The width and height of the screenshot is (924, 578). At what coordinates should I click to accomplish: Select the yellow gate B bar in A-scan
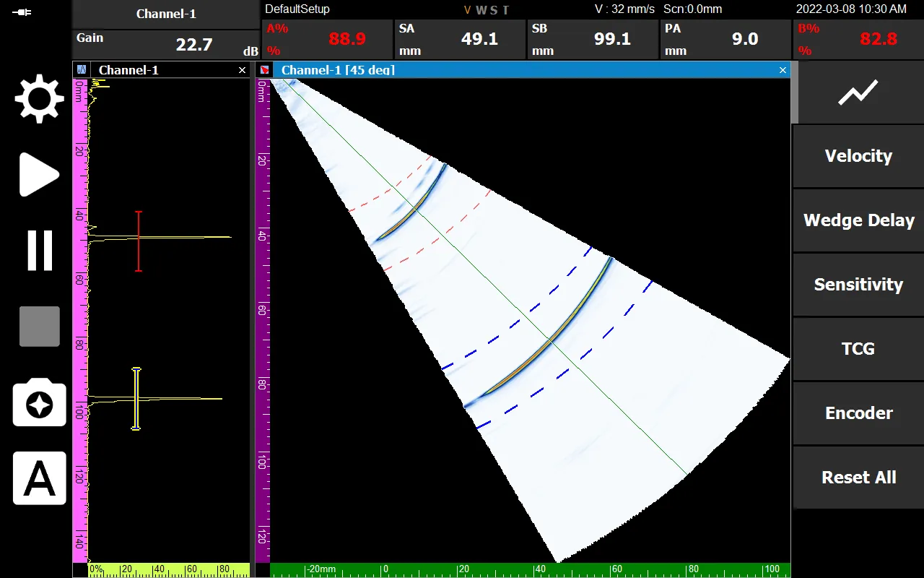[x=136, y=399]
